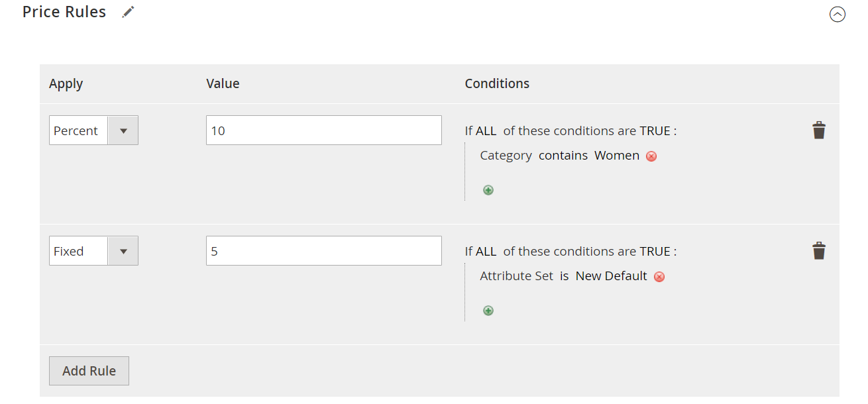
Task: Open the Fixed apply dropdown
Action: tap(93, 251)
